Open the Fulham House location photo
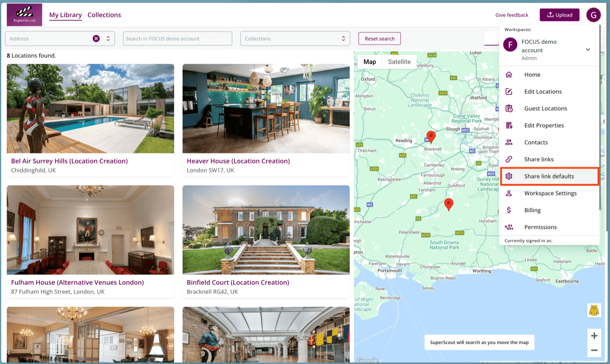 90,230
